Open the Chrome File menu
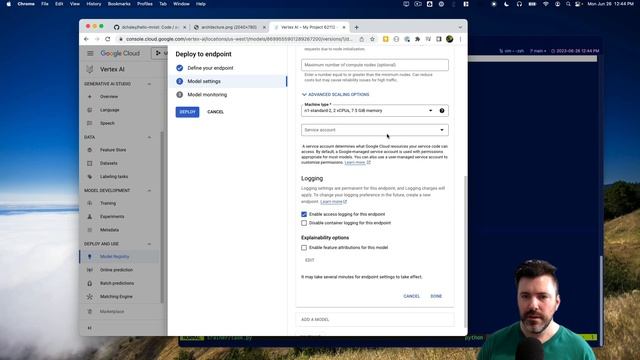This screenshot has height=360, width=640. tap(45, 4)
